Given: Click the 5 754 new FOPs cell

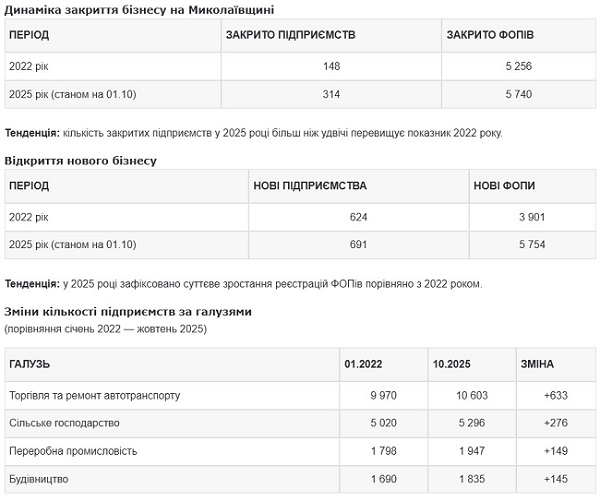Looking at the screenshot, I should click(531, 245).
